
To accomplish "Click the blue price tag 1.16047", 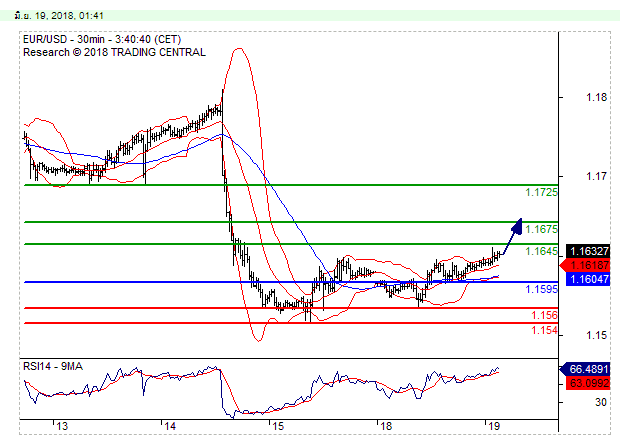I will pyautogui.click(x=589, y=279).
